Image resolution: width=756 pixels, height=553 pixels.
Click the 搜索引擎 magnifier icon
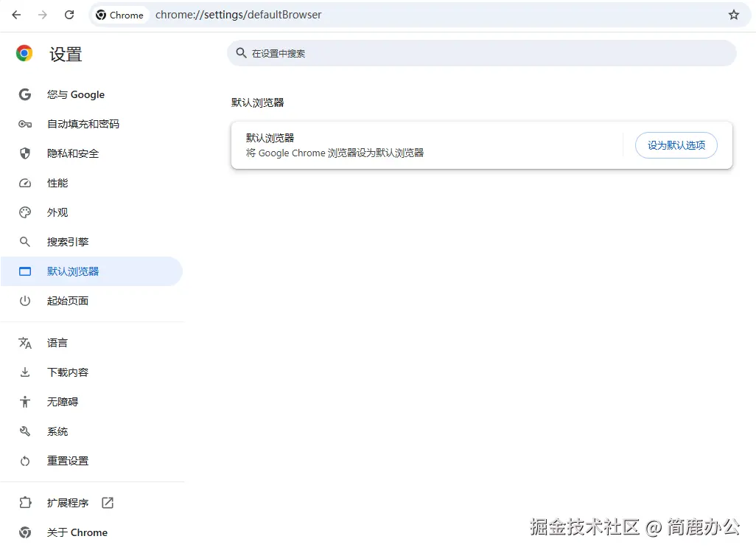[x=24, y=242]
